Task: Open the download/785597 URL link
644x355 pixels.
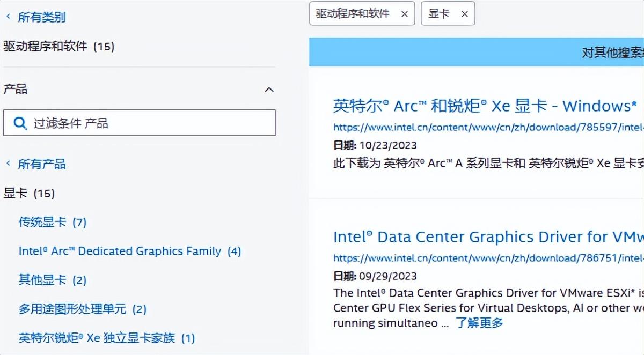Action: pos(488,128)
